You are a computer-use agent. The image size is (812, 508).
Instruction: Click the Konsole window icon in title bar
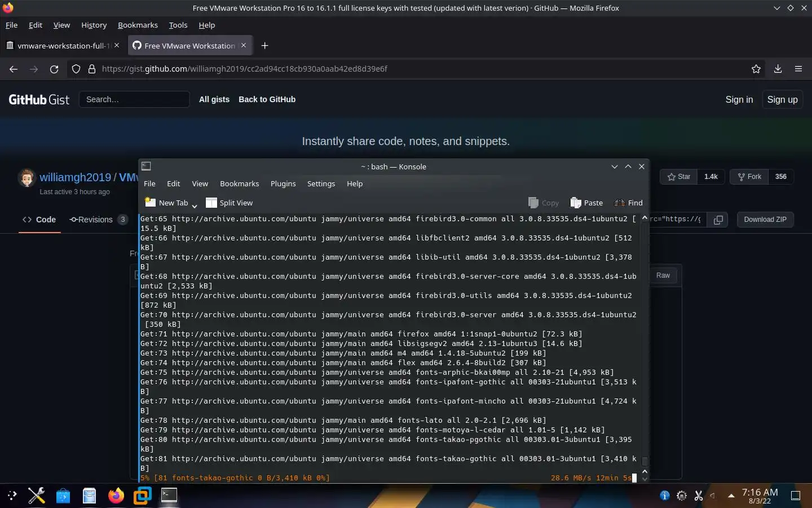(x=146, y=166)
